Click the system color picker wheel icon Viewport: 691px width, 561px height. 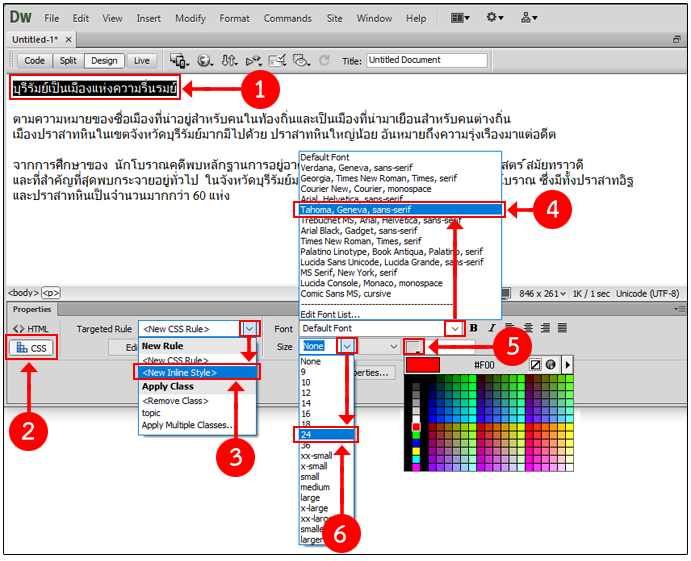(551, 365)
